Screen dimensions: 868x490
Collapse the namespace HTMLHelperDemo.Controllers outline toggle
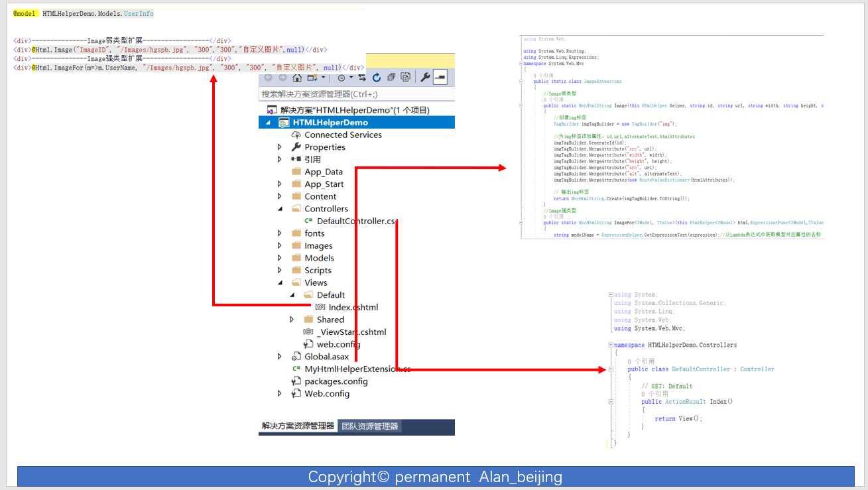[x=609, y=345]
